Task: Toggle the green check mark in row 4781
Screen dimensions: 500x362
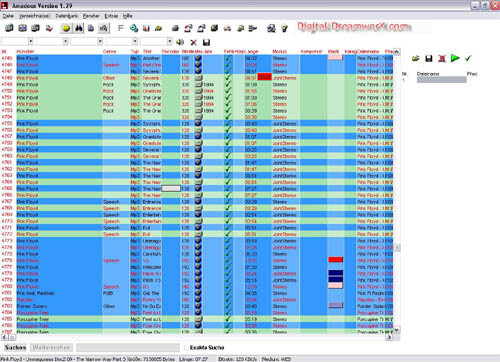Action: point(228,293)
